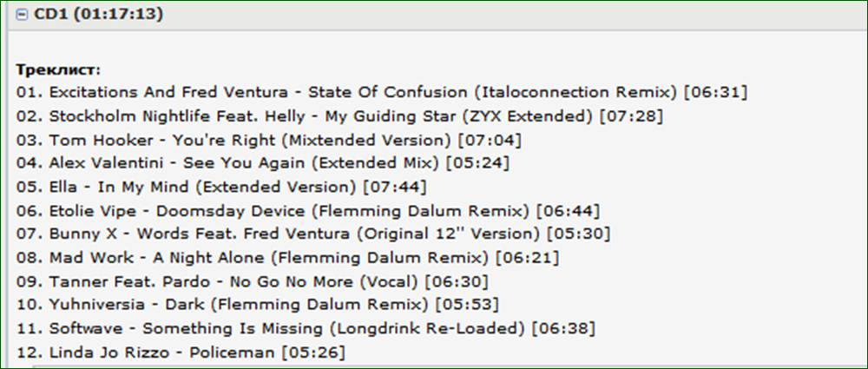The width and height of the screenshot is (868, 369).
Task: Select track 06 Etolie Vipe Doomsday Device
Action: point(308,211)
